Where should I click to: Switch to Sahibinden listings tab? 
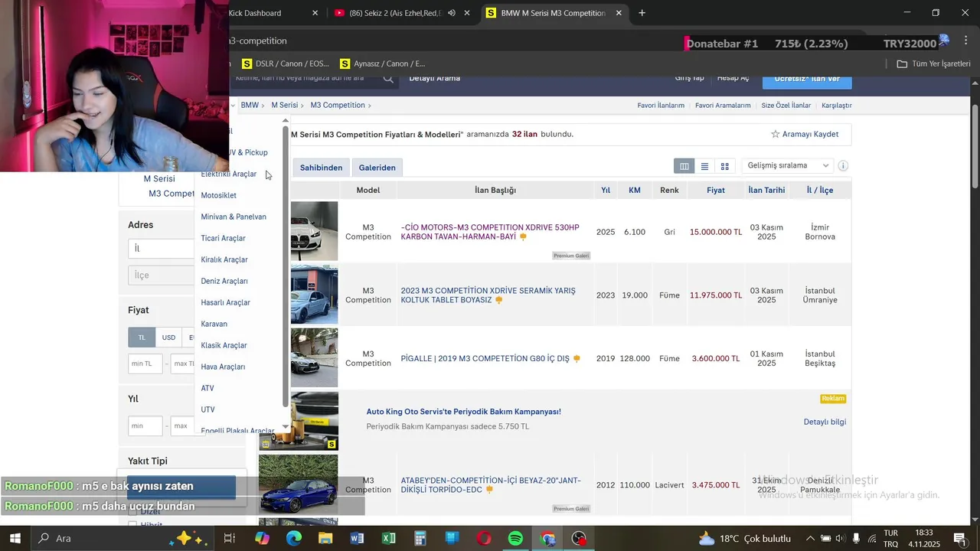pos(321,168)
